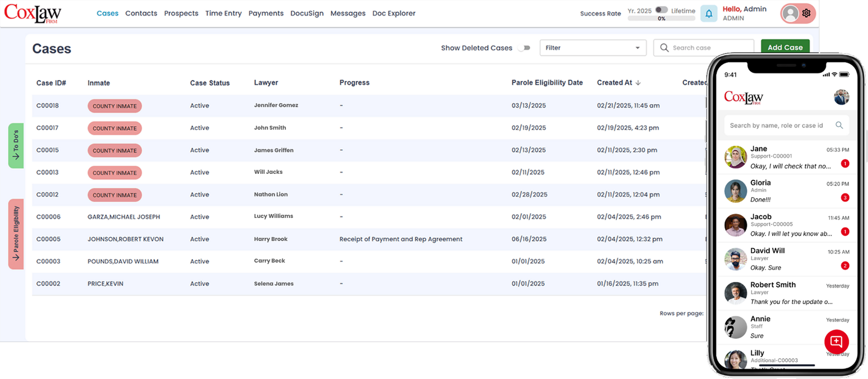Tap Gloria's avatar in phone chat list
The width and height of the screenshot is (868, 379).
[736, 191]
